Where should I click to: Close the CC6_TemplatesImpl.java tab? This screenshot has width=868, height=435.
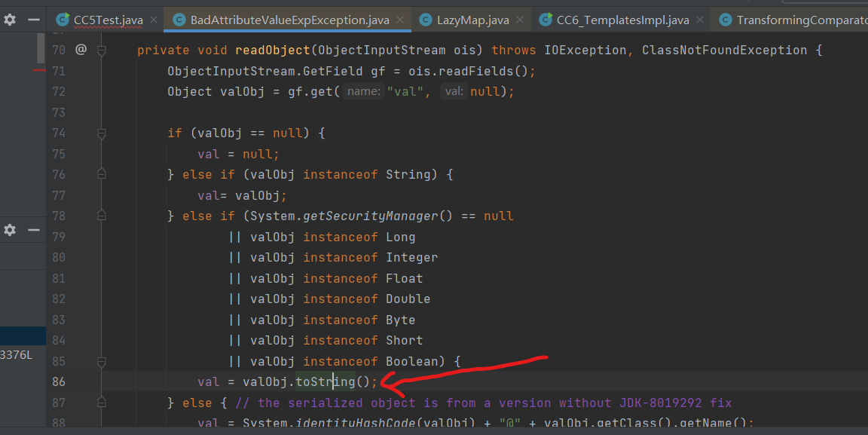[x=700, y=20]
